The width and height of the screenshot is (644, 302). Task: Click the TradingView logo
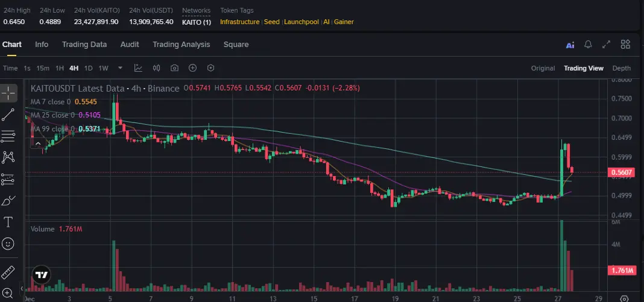point(41,275)
